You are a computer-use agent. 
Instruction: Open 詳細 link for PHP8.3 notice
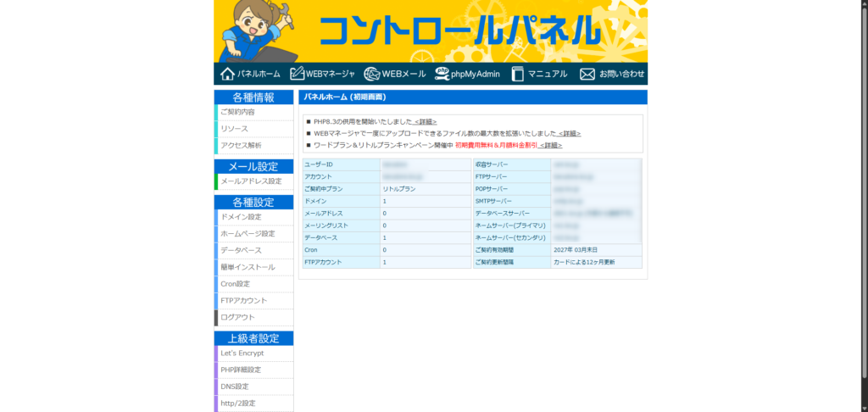[426, 122]
